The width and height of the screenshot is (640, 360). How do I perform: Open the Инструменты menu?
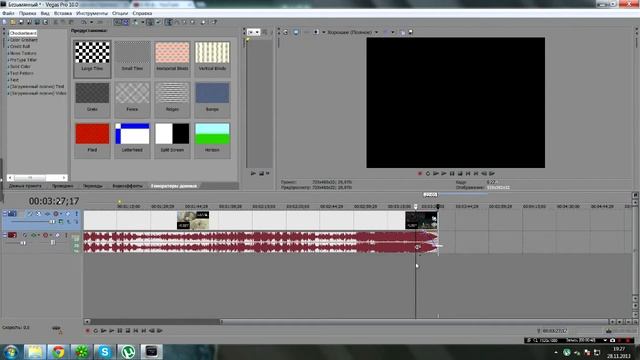(x=92, y=13)
